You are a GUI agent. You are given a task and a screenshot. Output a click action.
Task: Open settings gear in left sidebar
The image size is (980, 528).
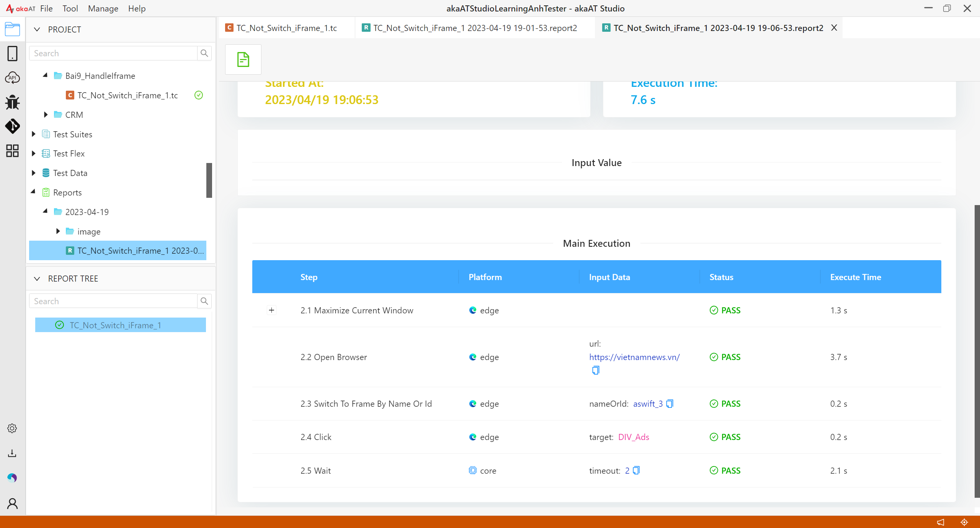[x=12, y=429]
